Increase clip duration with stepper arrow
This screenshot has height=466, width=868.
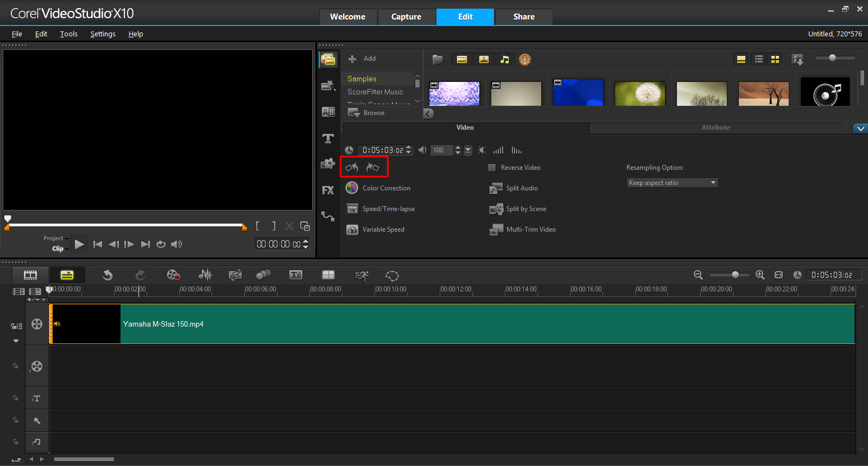409,148
